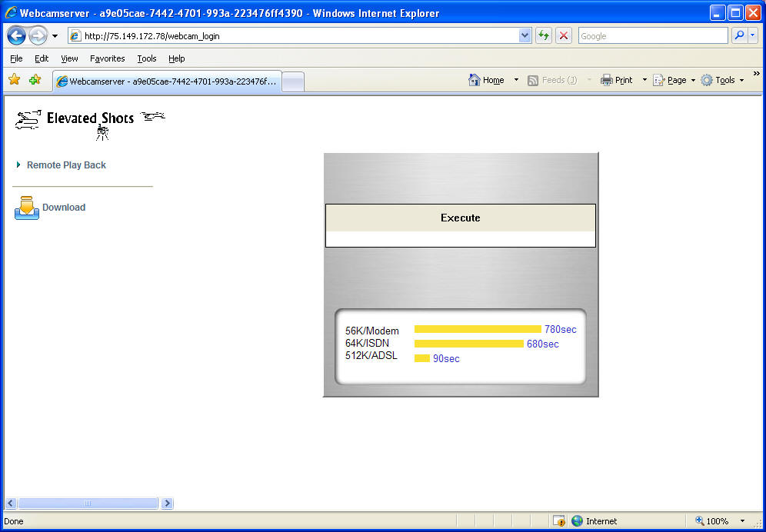Click the status bar privacy report icon
766x532 pixels.
pos(559,521)
